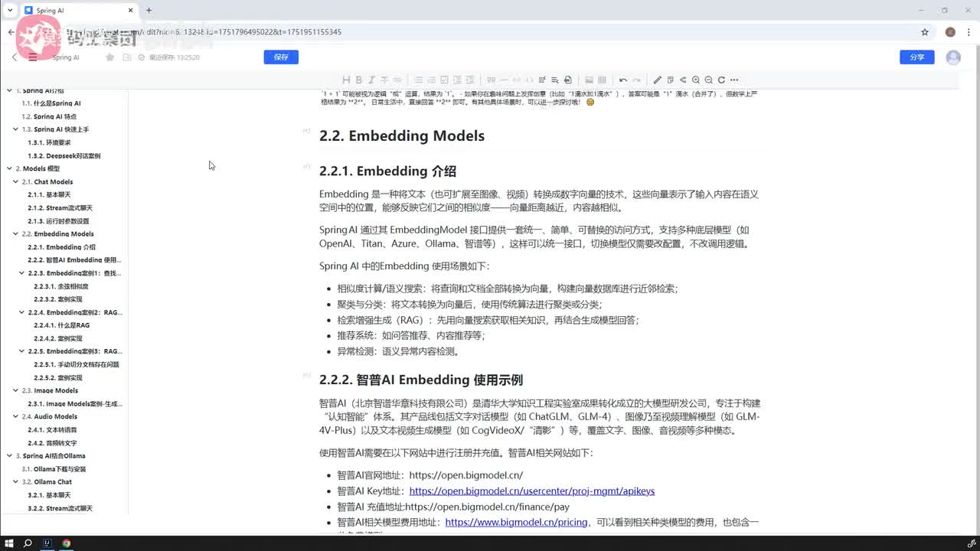Jump to 2.2.4.1. 什么是RAG in outline
This screenshot has width=980, height=551.
(x=62, y=325)
